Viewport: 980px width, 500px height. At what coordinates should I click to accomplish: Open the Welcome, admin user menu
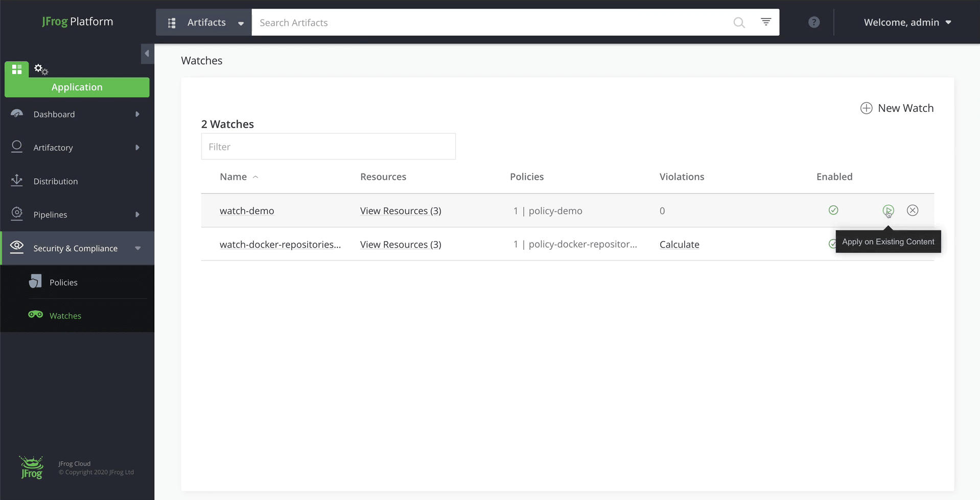point(907,22)
